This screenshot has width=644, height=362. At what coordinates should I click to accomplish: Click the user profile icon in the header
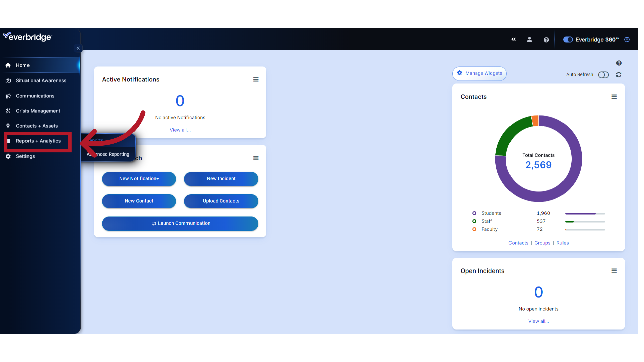coord(529,39)
